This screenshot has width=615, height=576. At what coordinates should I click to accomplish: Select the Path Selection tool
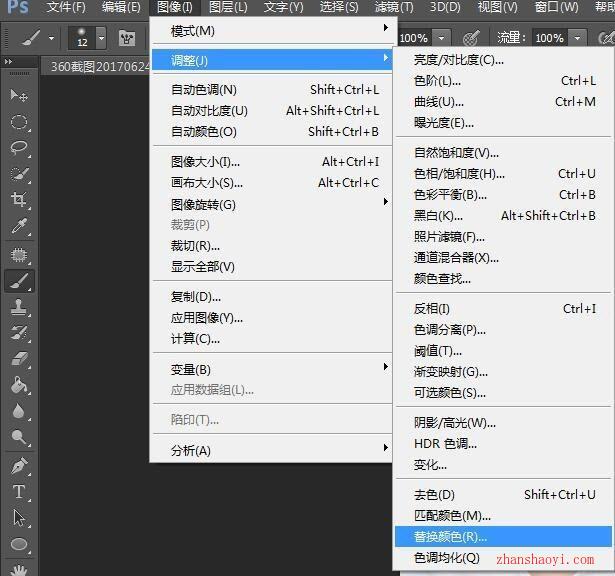[x=19, y=518]
